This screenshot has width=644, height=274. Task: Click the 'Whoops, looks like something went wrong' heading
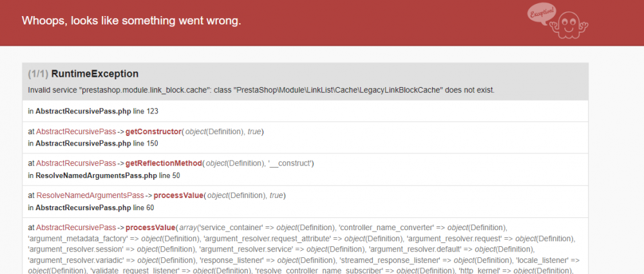coord(131,21)
